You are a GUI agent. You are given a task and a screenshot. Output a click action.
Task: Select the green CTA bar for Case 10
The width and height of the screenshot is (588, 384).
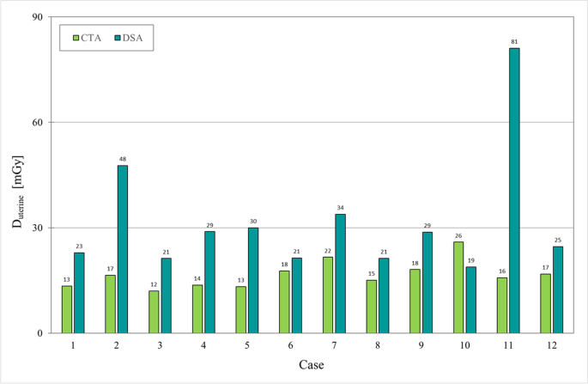[x=458, y=288]
